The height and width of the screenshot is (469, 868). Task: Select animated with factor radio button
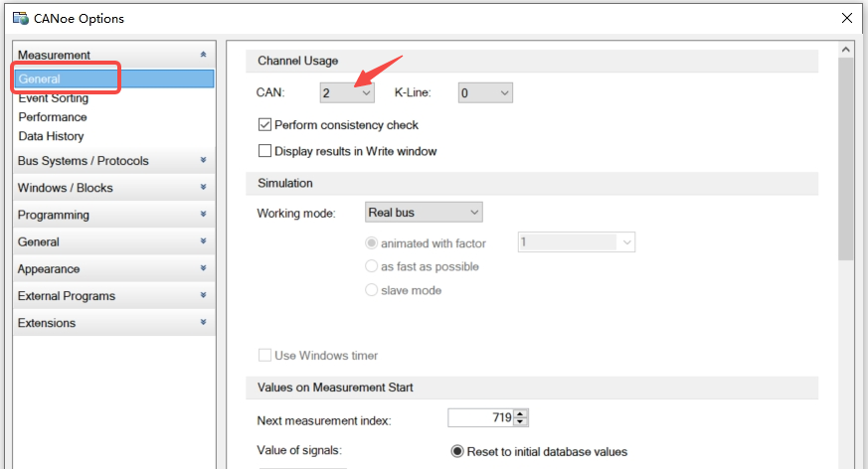pyautogui.click(x=371, y=243)
